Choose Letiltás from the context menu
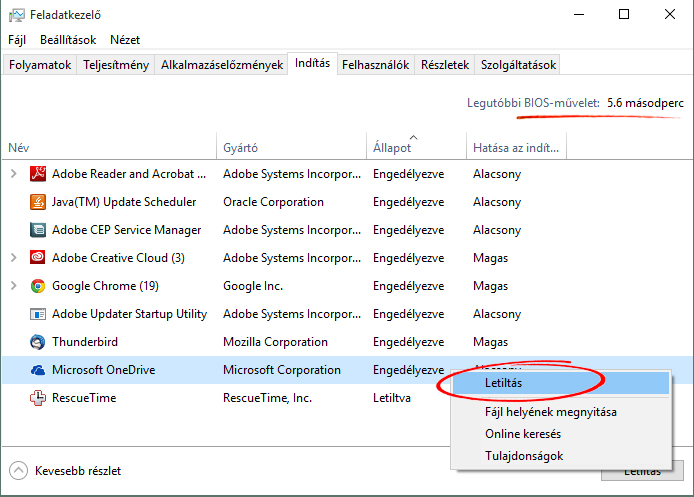 504,383
